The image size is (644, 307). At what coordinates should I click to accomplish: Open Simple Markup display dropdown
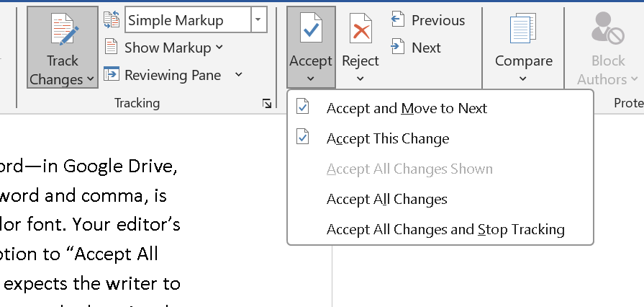click(x=259, y=20)
